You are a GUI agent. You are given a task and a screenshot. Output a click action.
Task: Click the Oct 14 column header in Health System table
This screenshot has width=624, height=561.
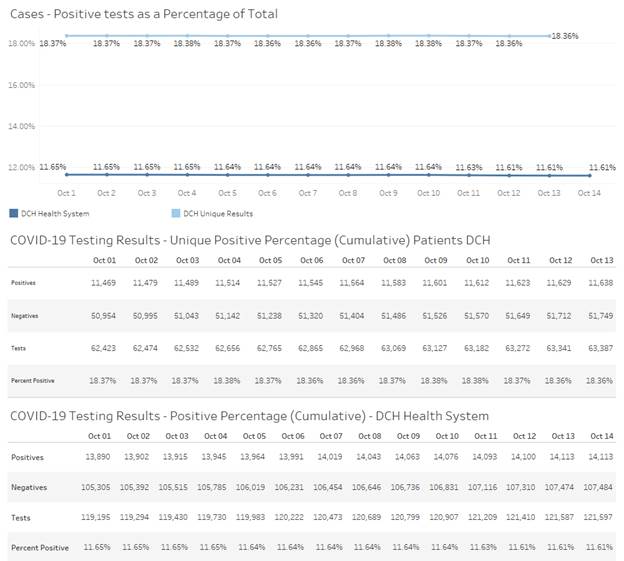[x=601, y=436]
